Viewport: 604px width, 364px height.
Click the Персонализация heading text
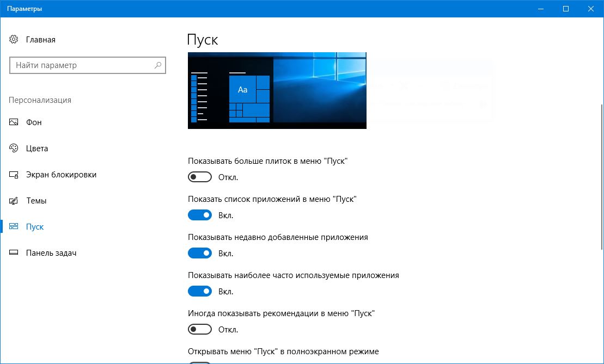coord(40,100)
